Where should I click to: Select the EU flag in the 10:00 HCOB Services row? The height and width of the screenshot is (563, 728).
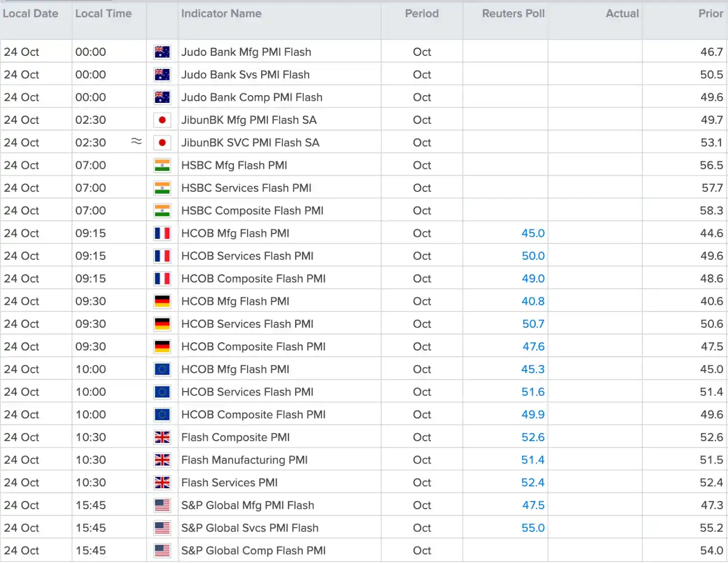(x=162, y=392)
